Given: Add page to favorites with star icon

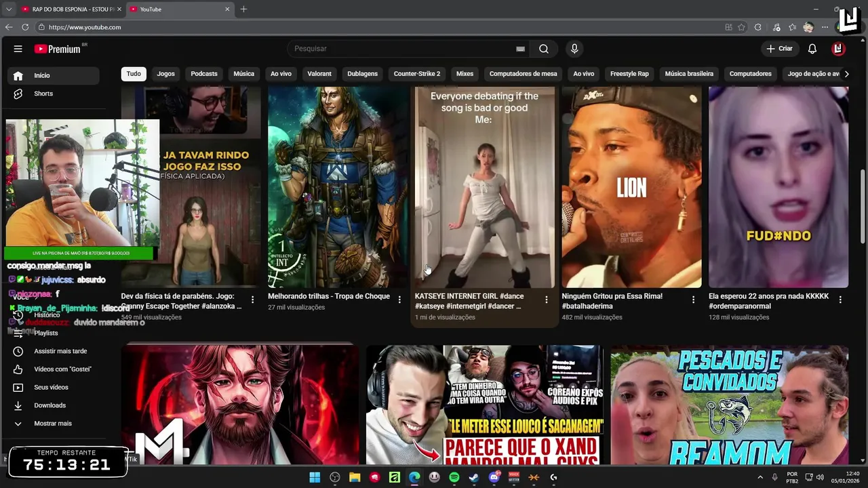Looking at the screenshot, I should 742,27.
